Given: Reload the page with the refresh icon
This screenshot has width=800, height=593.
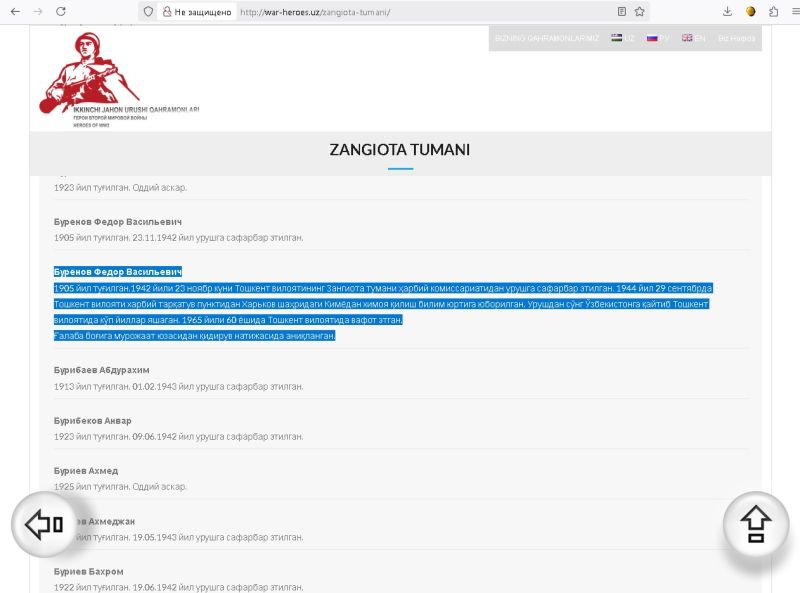Looking at the screenshot, I should click(61, 12).
